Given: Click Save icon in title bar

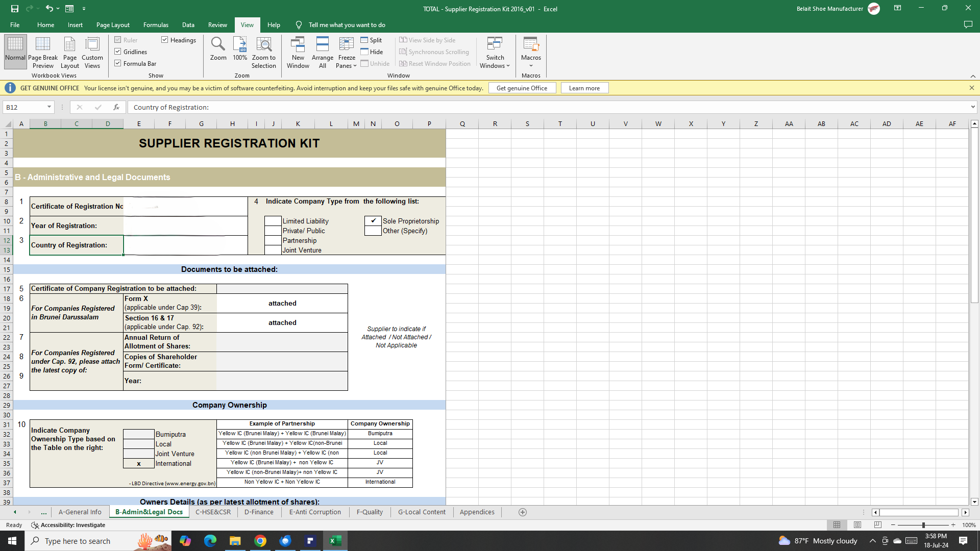Looking at the screenshot, I should click(15, 9).
